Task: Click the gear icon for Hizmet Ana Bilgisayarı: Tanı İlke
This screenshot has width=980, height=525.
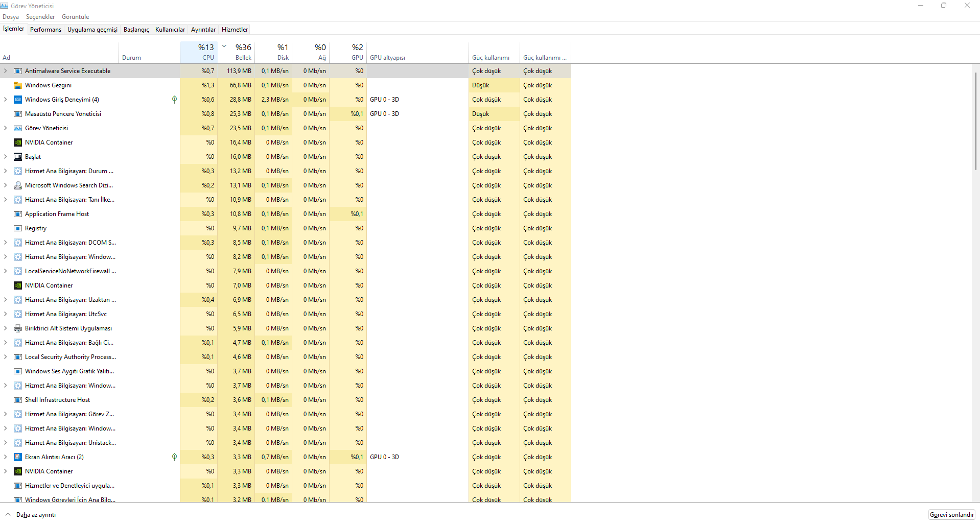Action: [18, 200]
